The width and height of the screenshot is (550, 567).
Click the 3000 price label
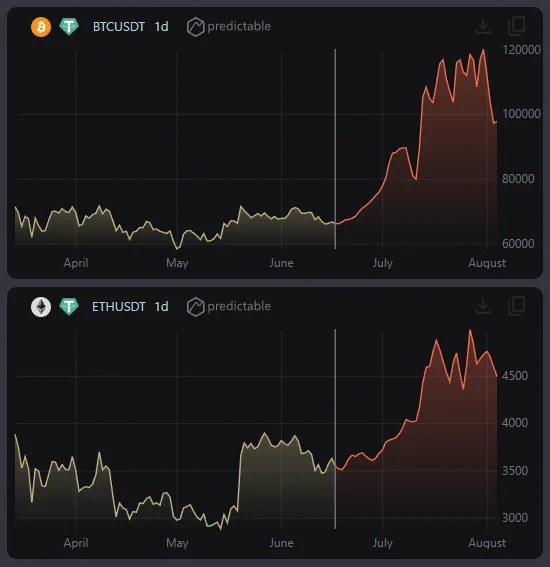coord(515,518)
